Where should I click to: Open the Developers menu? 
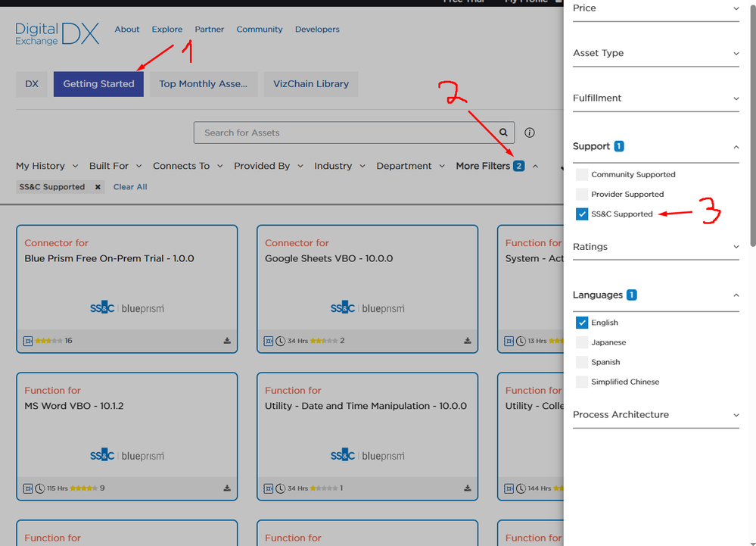pos(317,30)
